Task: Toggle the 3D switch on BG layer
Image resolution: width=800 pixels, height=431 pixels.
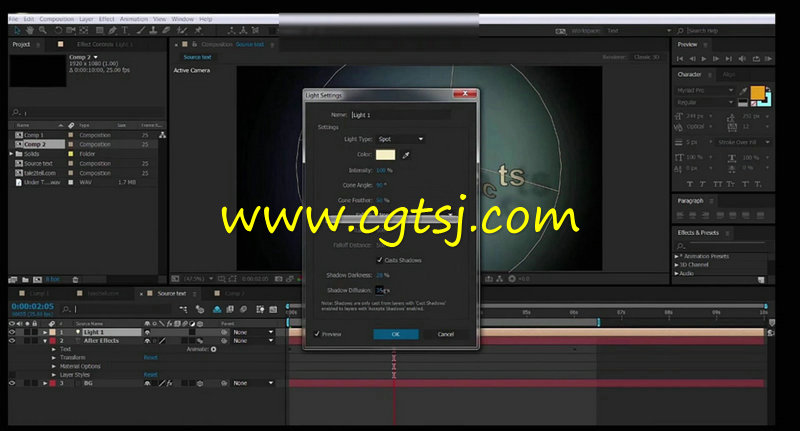Action: [200, 383]
